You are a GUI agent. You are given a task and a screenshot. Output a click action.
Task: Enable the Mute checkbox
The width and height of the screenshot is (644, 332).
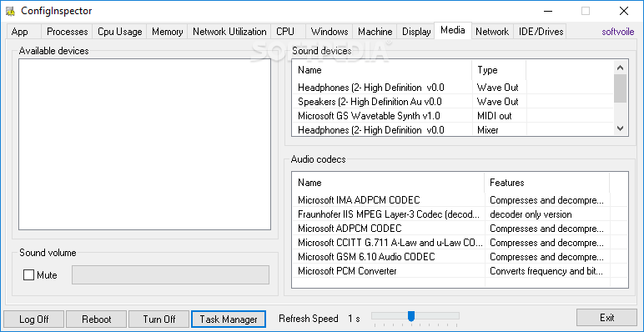point(28,275)
